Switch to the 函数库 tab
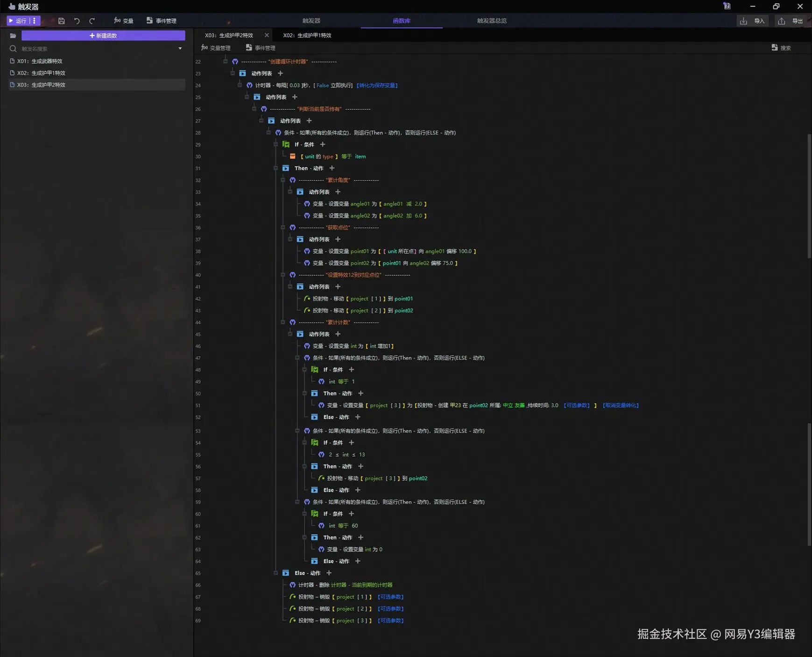The image size is (812, 657). point(402,21)
